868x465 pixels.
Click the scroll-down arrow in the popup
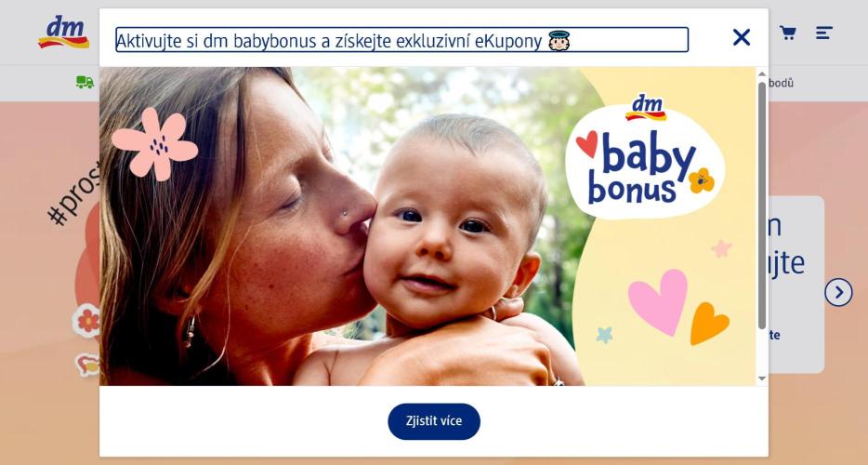click(762, 379)
